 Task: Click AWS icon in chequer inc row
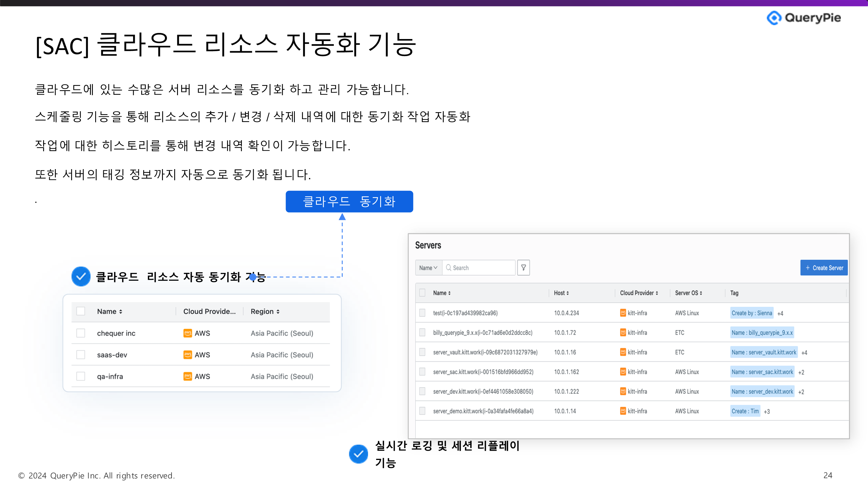[188, 333]
